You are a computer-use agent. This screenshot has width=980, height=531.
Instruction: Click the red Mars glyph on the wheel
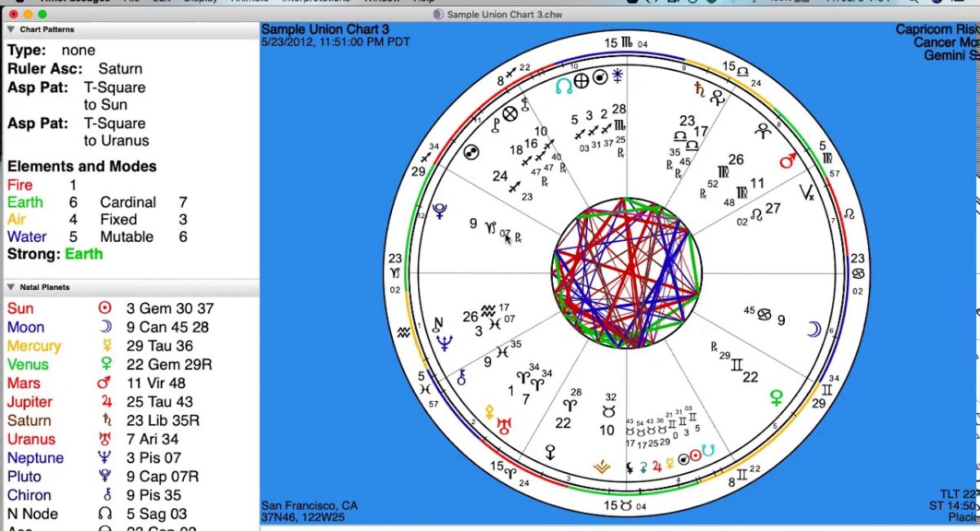coord(787,161)
